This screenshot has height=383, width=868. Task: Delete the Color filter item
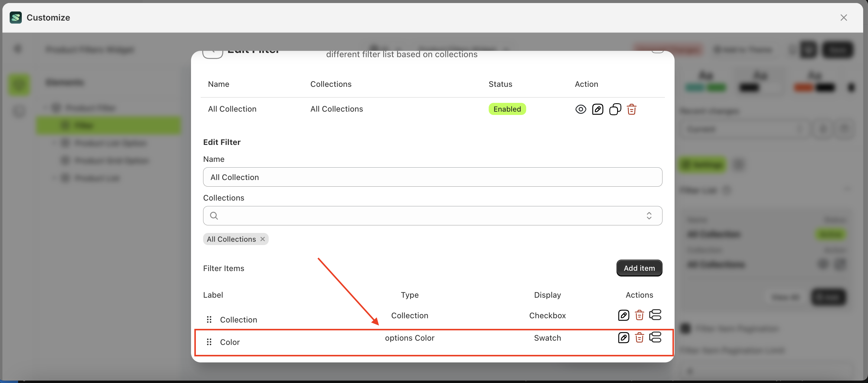(639, 338)
